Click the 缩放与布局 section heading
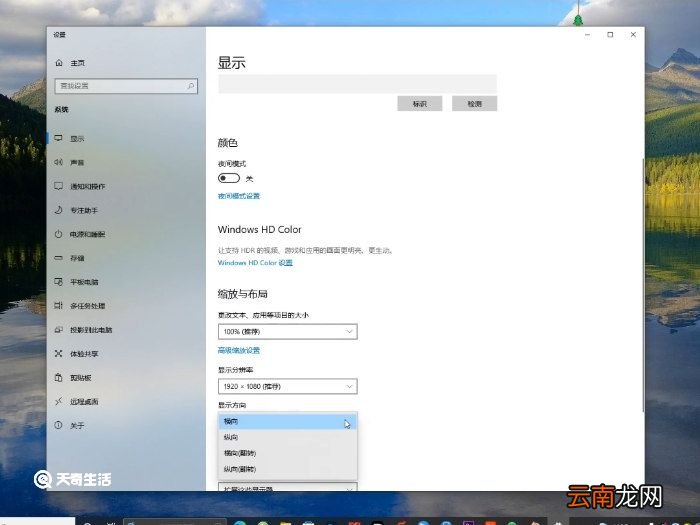 coord(243,294)
